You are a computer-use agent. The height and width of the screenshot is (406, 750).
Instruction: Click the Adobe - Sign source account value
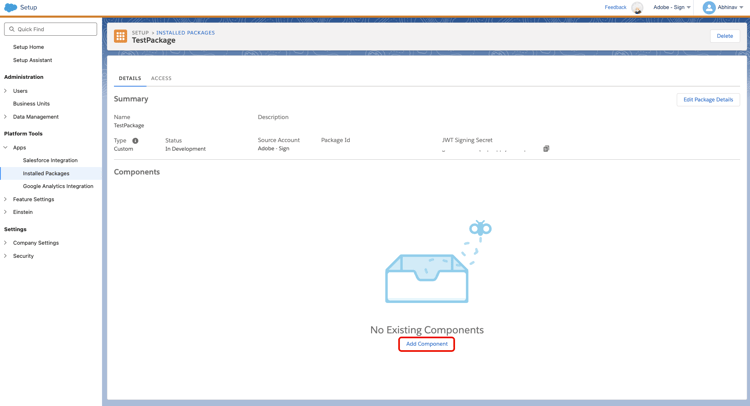click(274, 148)
